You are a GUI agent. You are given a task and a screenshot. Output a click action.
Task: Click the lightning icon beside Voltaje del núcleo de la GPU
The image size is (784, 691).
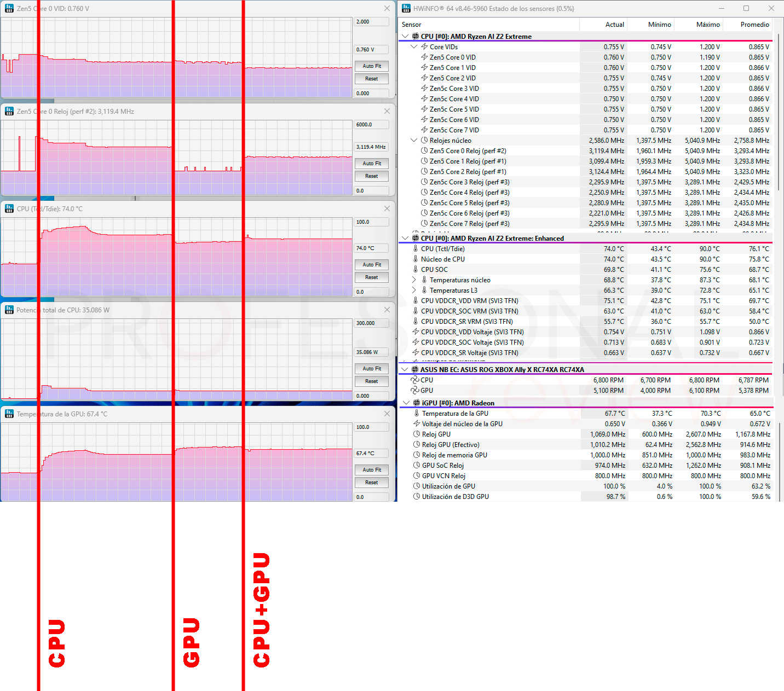[x=417, y=424]
